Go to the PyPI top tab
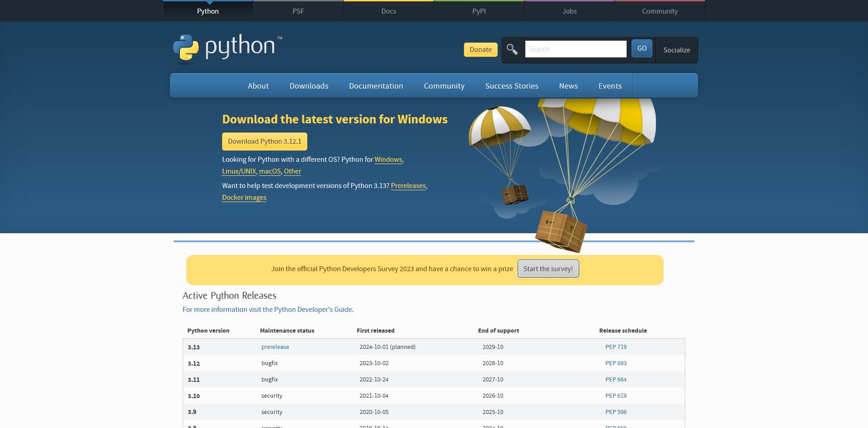The height and width of the screenshot is (428, 868). (479, 11)
